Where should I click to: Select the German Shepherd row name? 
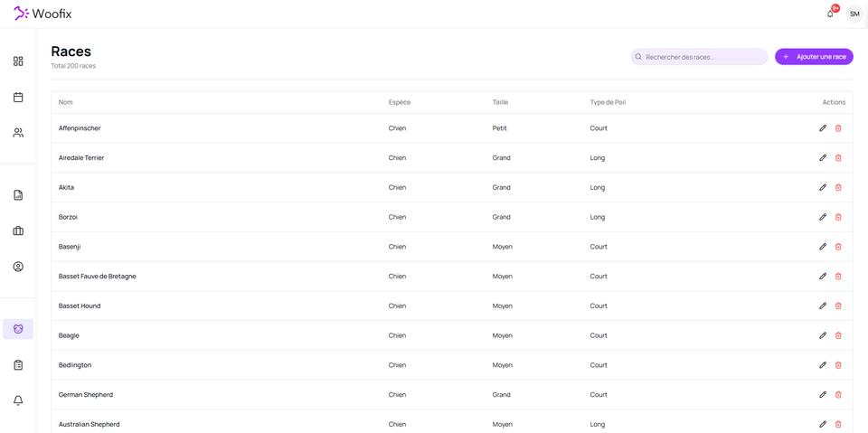86,395
